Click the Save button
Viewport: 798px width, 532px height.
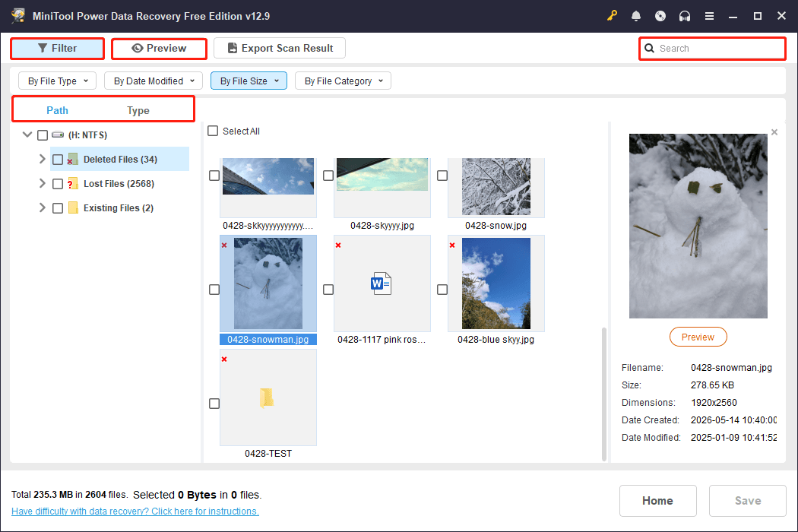748,500
